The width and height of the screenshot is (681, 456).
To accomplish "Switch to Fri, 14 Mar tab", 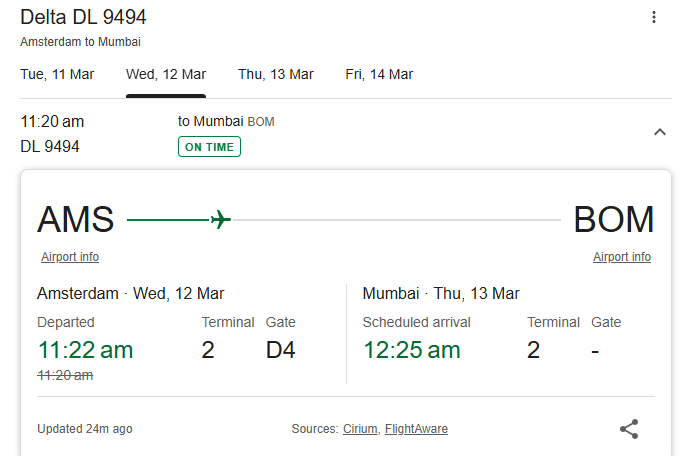I will 379,74.
